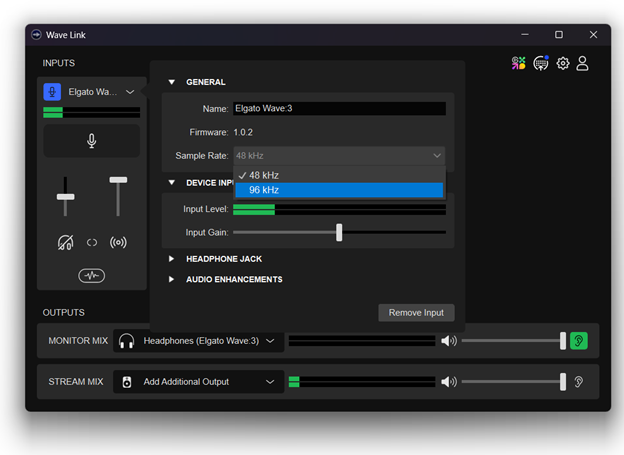Toggle the green Monitor Mix listen ear
Image resolution: width=624 pixels, height=455 pixels.
579,341
